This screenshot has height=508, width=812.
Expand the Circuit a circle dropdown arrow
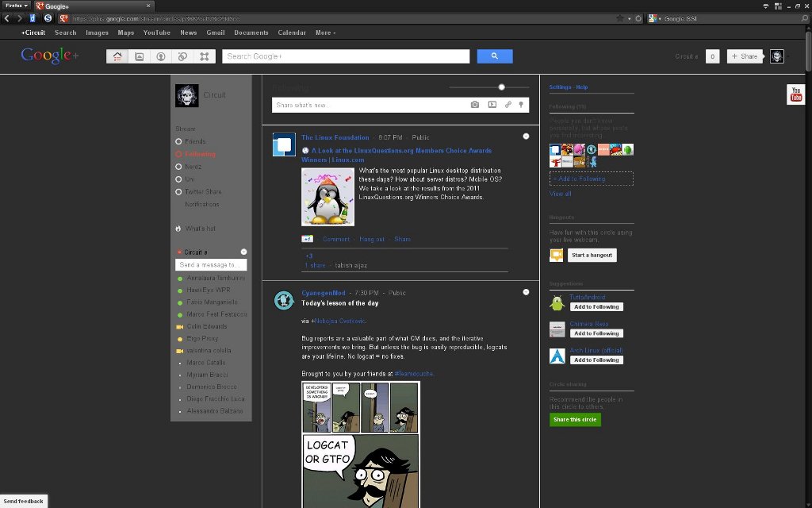(243, 252)
